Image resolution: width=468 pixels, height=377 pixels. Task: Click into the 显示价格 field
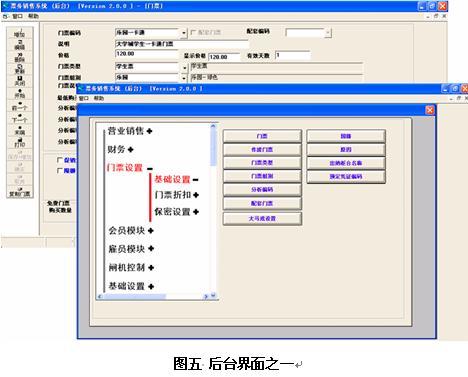[224, 57]
